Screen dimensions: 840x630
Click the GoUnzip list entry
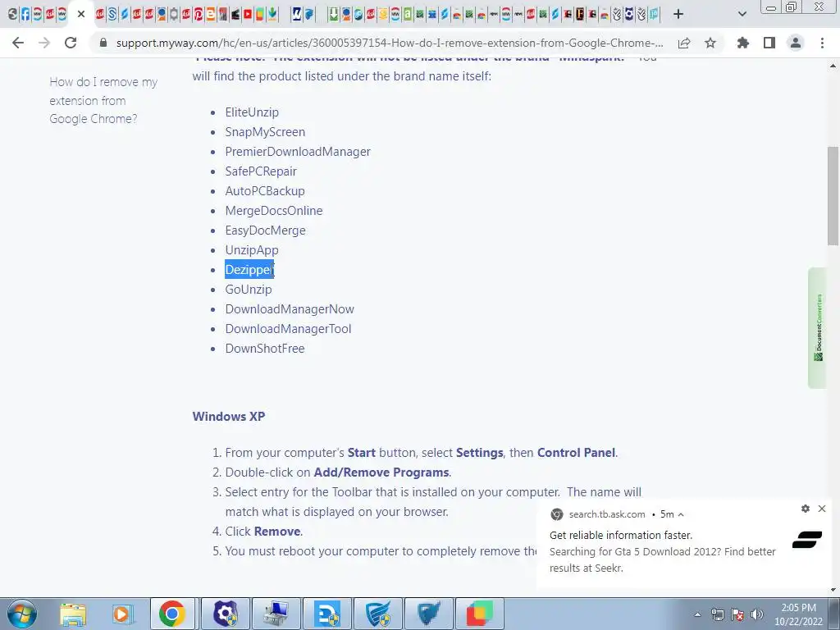(x=249, y=290)
